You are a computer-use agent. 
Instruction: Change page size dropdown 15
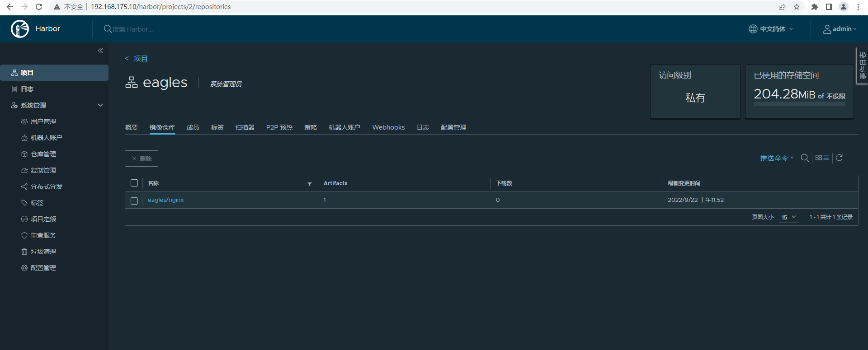(788, 217)
